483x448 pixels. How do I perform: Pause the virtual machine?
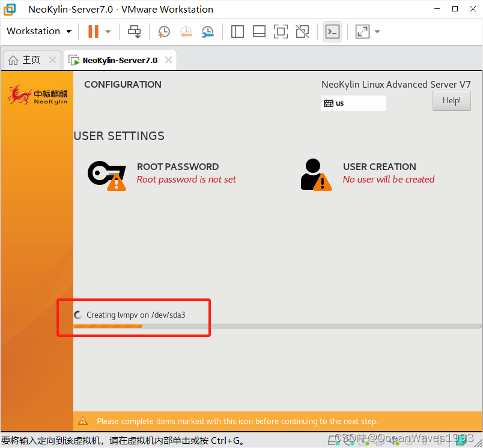coord(93,31)
